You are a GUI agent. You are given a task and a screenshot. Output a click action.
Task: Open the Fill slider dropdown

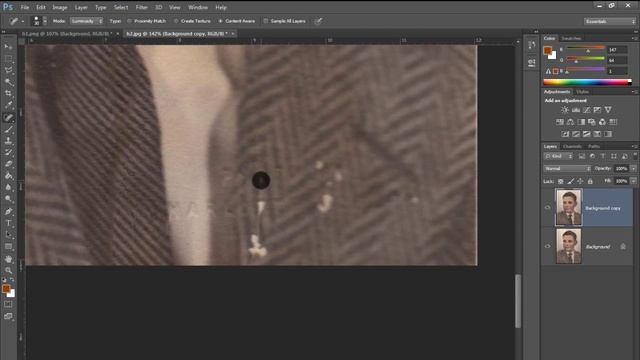[x=633, y=181]
